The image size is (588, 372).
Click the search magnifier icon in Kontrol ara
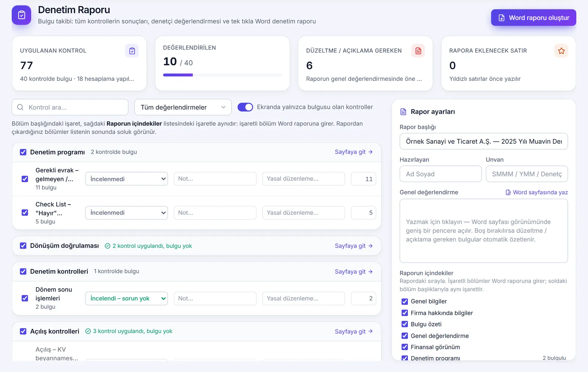tap(21, 107)
